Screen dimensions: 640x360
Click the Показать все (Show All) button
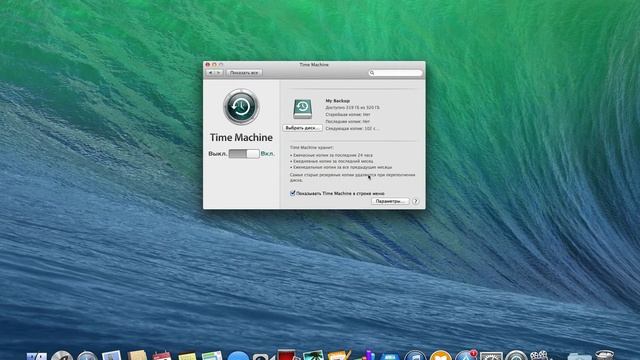[244, 73]
